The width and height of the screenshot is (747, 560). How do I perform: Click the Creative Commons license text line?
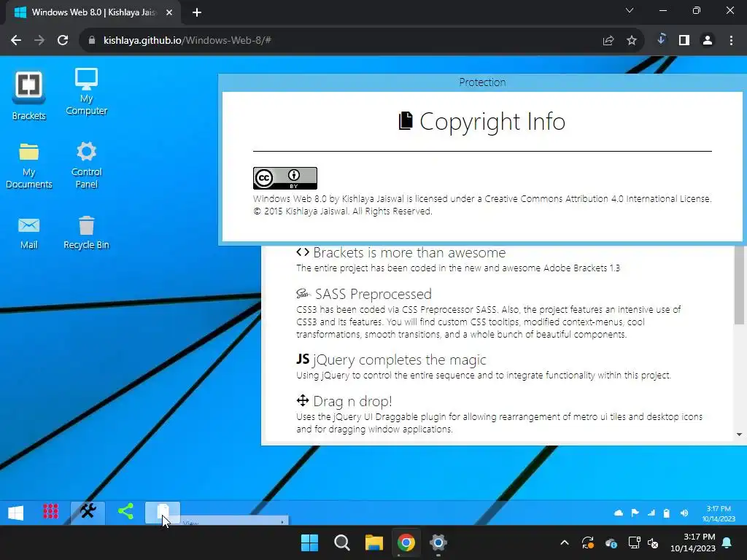[x=482, y=198]
